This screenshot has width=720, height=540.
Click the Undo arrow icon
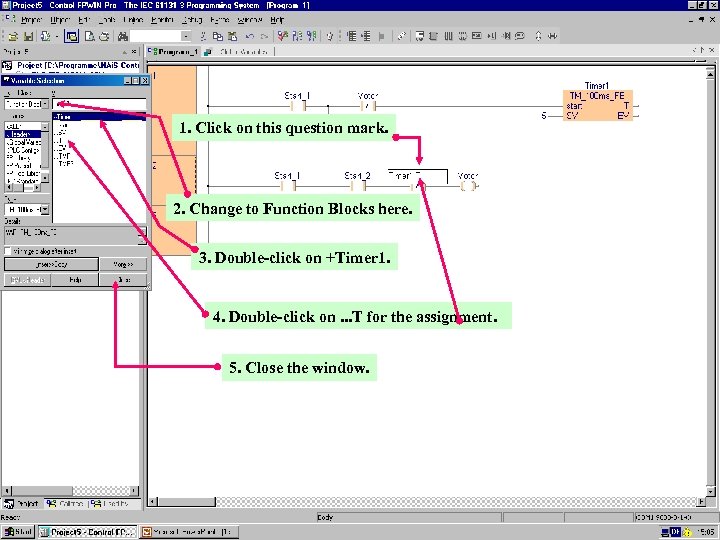pos(250,36)
